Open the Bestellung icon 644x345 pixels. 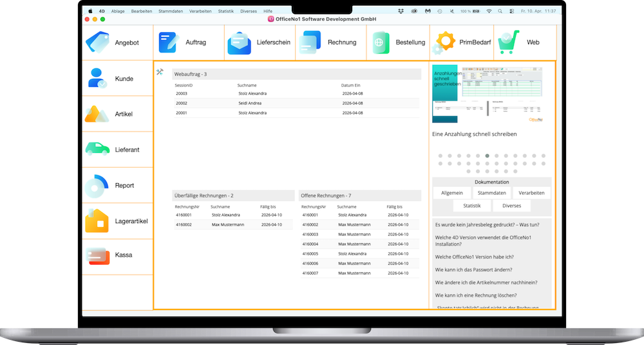[379, 43]
